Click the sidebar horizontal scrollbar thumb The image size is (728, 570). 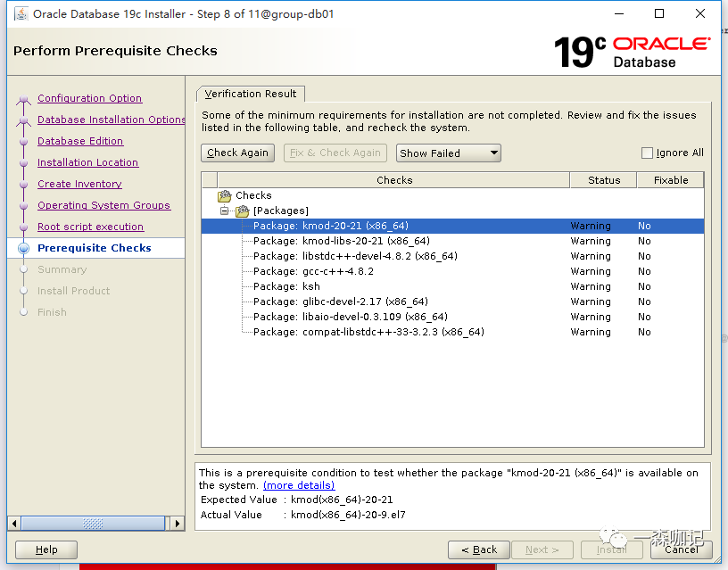coord(93,524)
